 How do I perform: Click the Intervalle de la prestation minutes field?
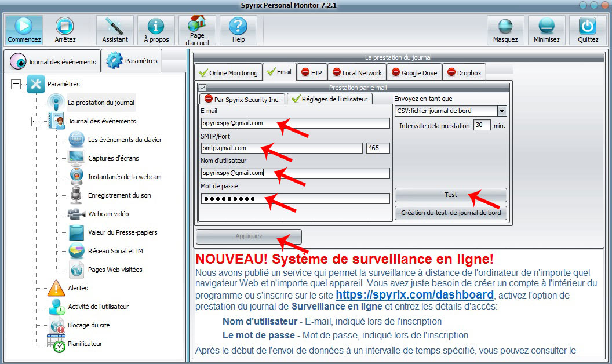pos(482,125)
